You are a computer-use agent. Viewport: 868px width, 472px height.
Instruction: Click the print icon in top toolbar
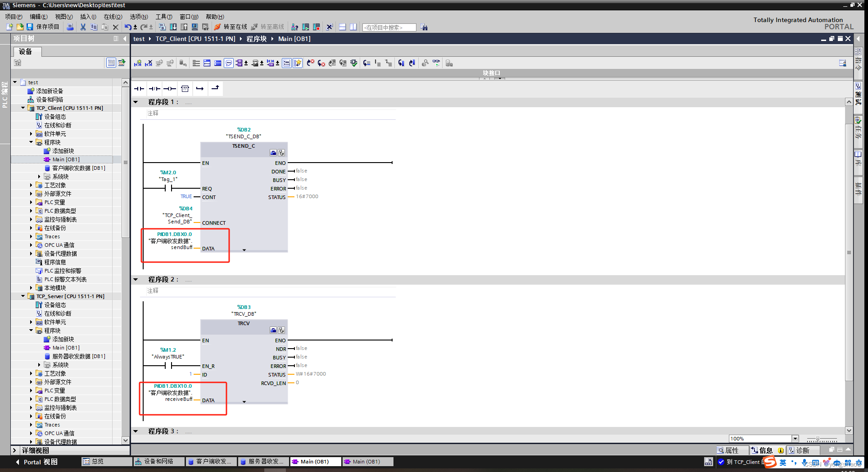coord(70,27)
